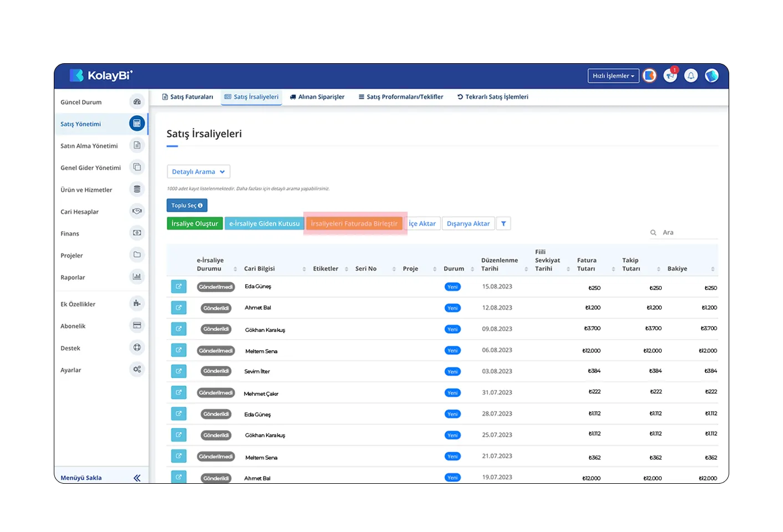
Task: Click the Destek lifebuoy icon
Action: tap(137, 347)
